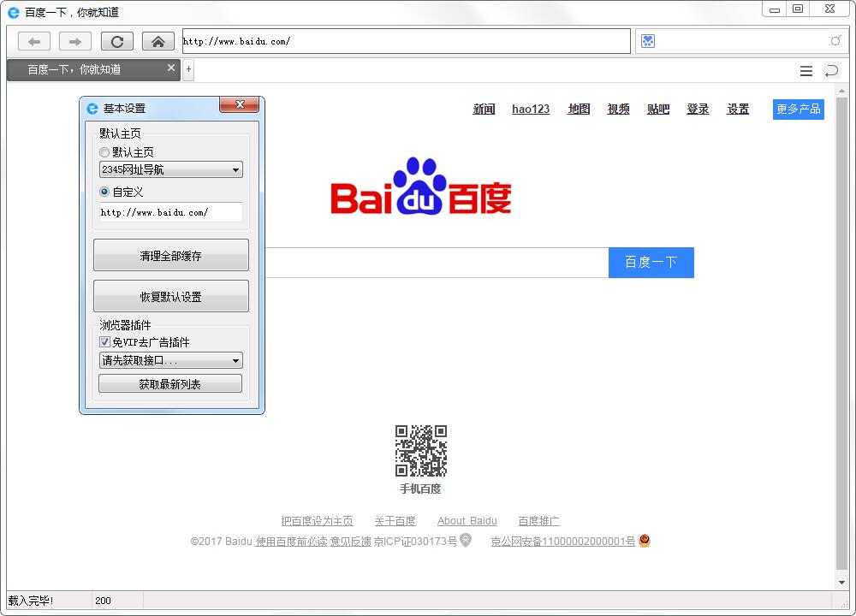Select the 默认主页 radio button
The width and height of the screenshot is (856, 616).
coord(104,152)
